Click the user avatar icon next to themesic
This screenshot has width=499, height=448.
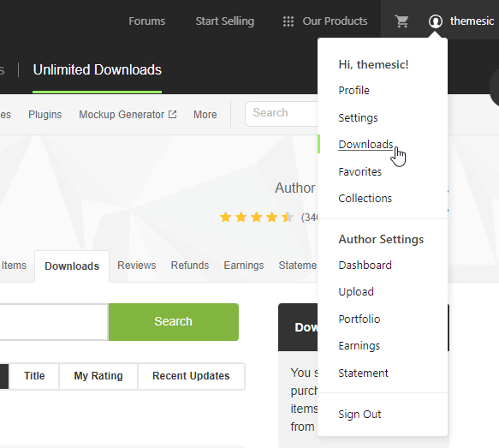coord(435,21)
